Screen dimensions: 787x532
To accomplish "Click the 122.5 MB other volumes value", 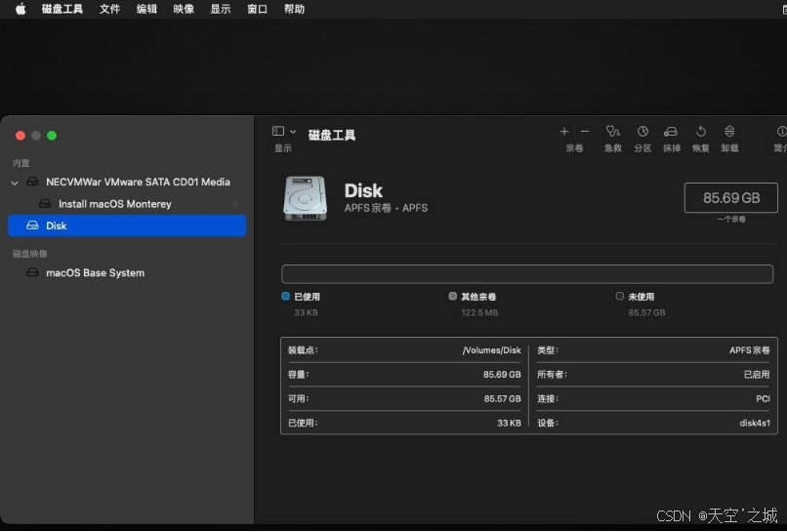I will [x=479, y=312].
